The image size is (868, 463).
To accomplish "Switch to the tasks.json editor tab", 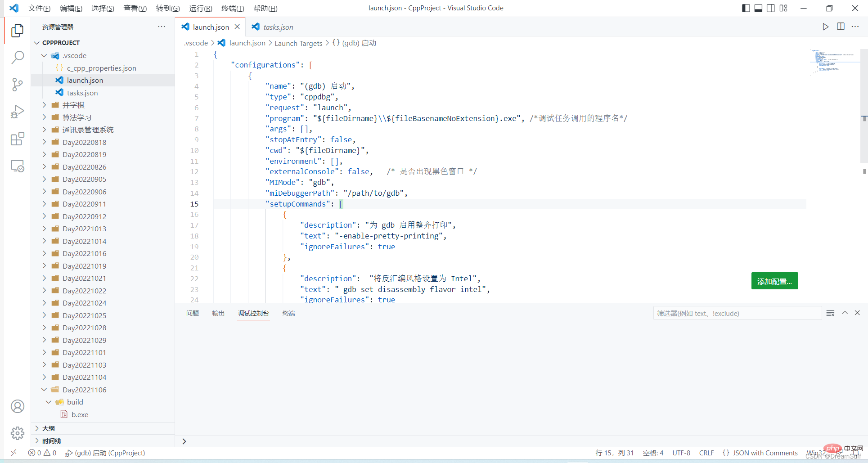I will pos(278,27).
